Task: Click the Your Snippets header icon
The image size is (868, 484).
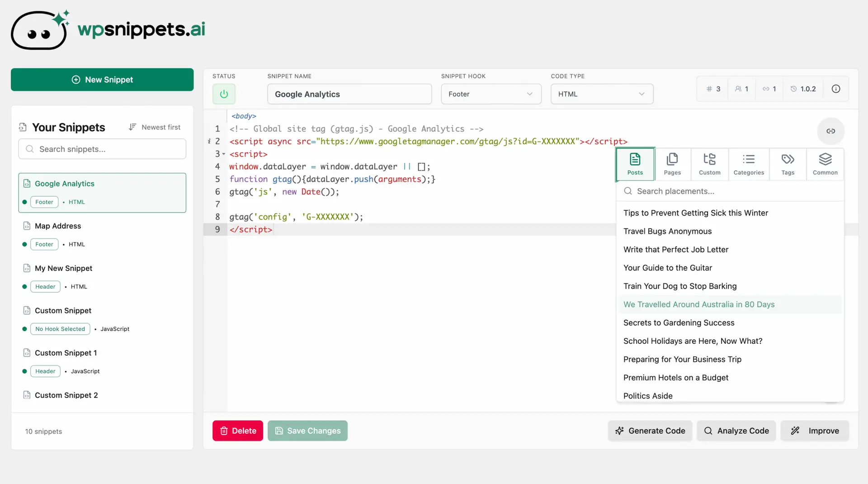Action: 23,127
